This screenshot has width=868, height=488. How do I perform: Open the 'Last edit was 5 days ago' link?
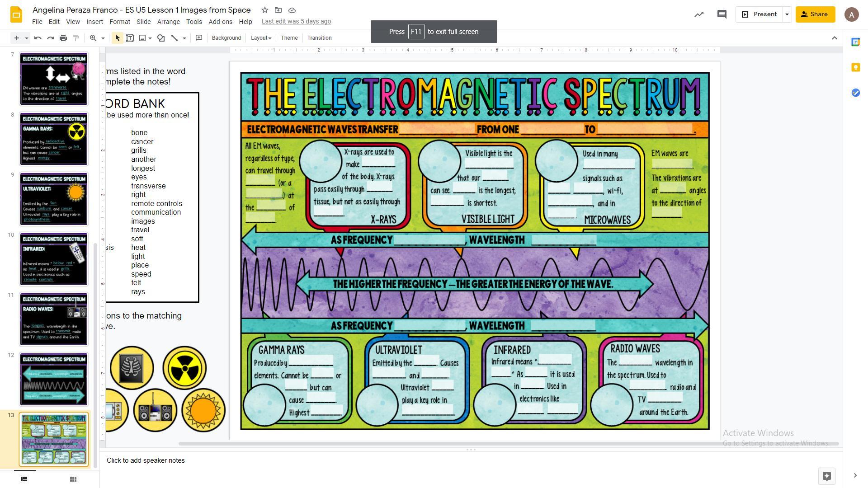[296, 21]
